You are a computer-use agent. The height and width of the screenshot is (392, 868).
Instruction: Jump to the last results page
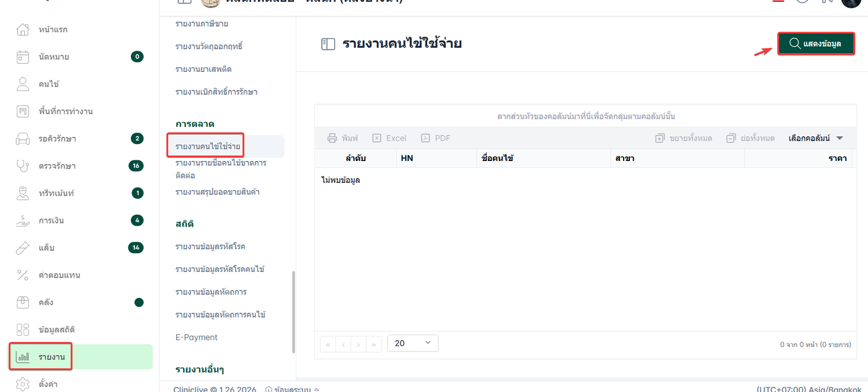point(374,344)
